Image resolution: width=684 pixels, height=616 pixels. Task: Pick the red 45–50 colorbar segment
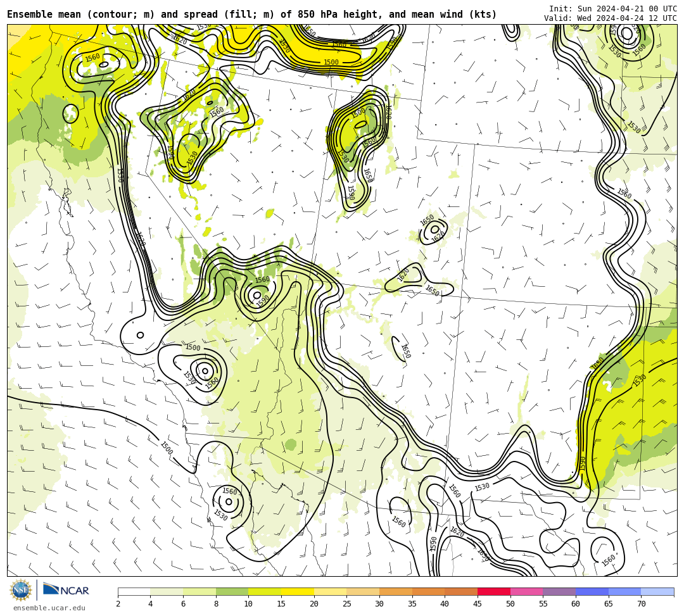tap(494, 591)
